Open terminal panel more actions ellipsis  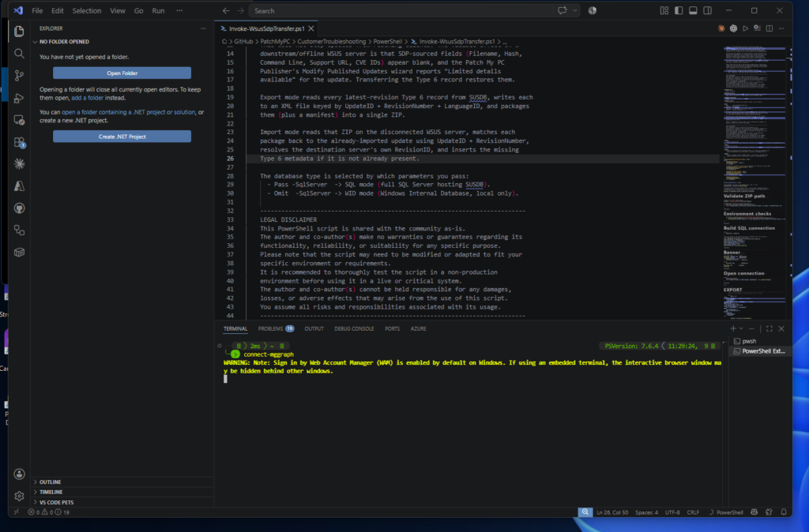[x=751, y=328]
